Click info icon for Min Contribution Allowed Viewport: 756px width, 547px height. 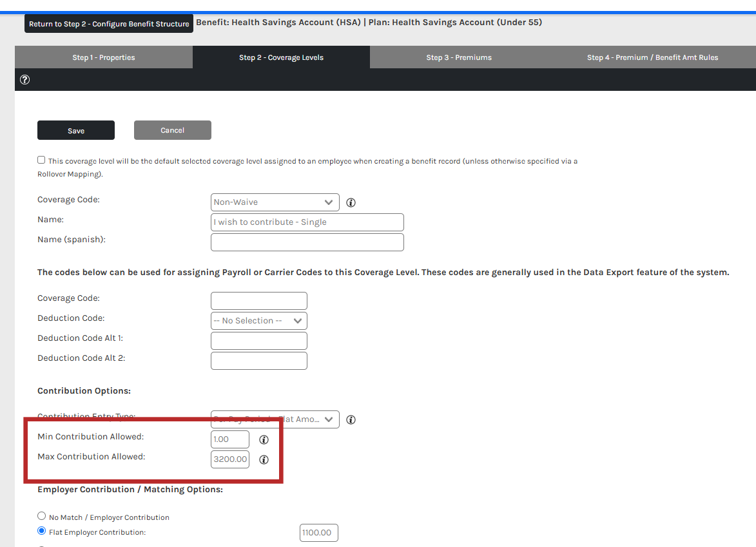264,439
